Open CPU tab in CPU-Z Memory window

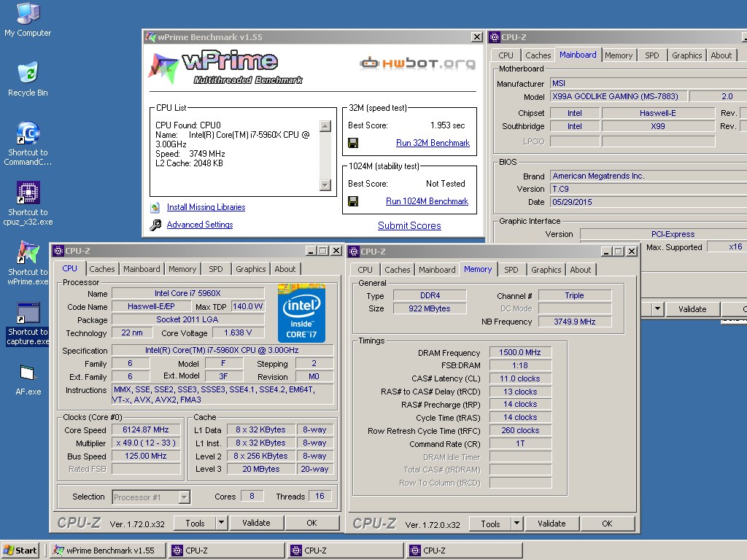point(365,270)
